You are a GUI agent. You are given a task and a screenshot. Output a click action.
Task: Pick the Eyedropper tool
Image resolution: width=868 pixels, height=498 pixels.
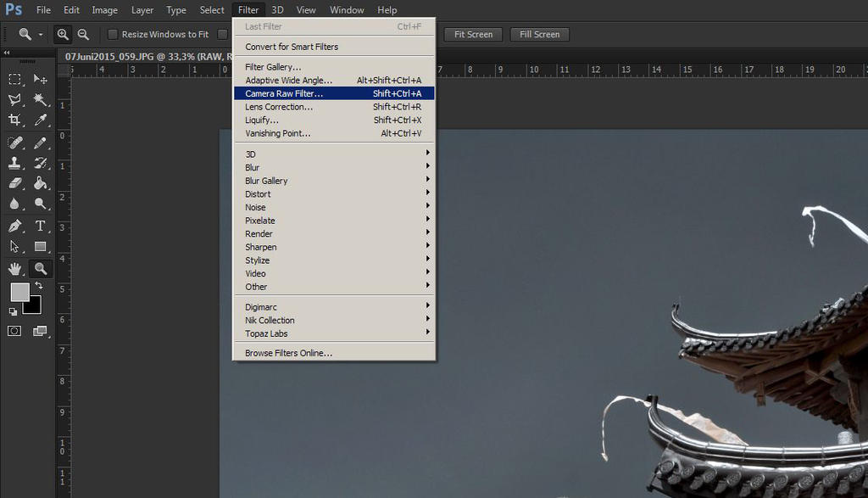click(40, 120)
